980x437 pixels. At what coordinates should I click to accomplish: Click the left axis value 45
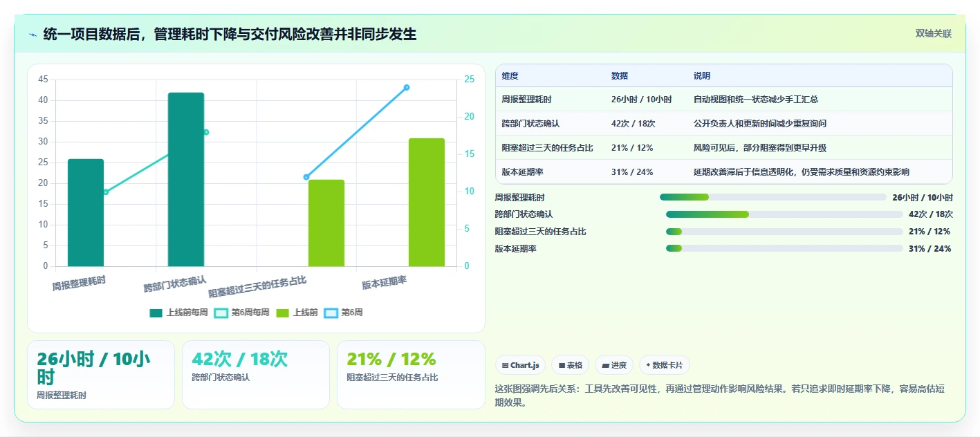coord(43,80)
